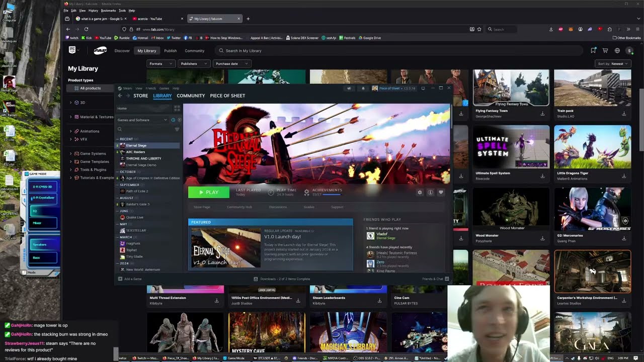The height and width of the screenshot is (362, 644).
Task: Open Formats filter dropdown on Fab
Action: tap(160, 64)
